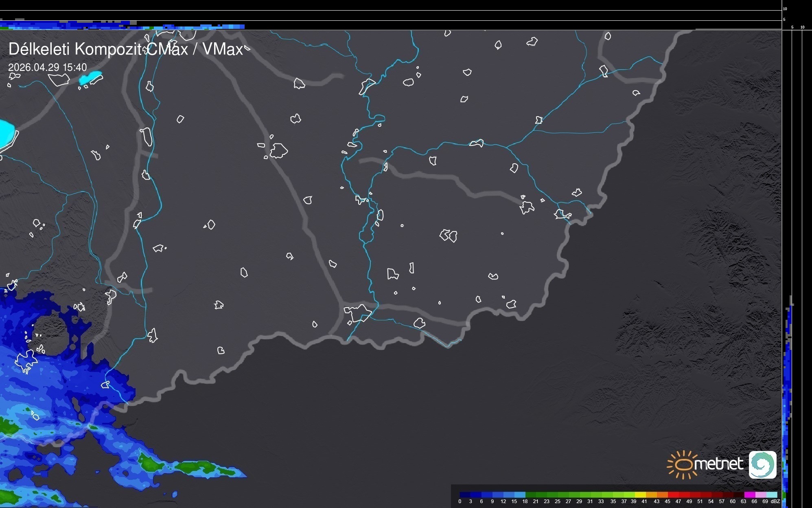
Task: Click the yellow 39 dBZ legend swatch
Action: coord(640,495)
